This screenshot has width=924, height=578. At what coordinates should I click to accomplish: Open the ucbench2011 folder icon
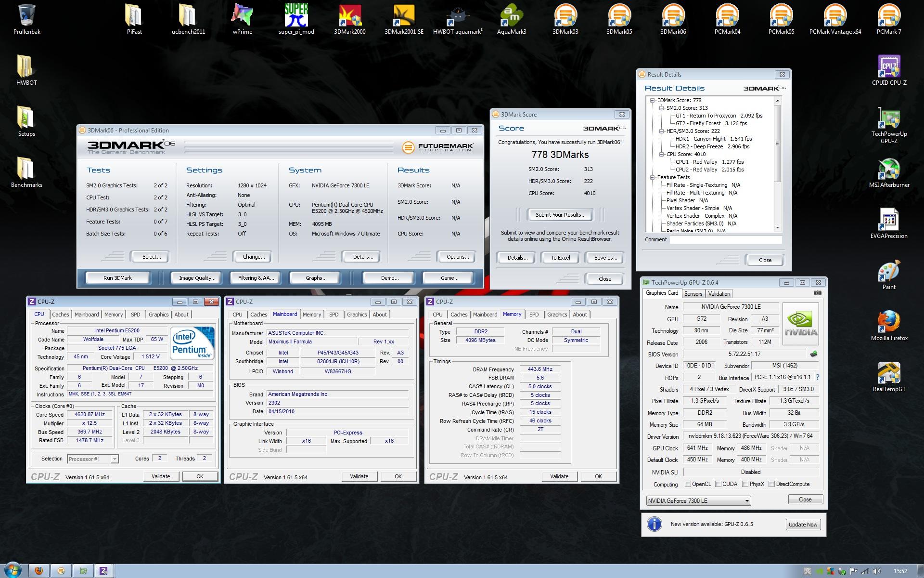pyautogui.click(x=188, y=19)
